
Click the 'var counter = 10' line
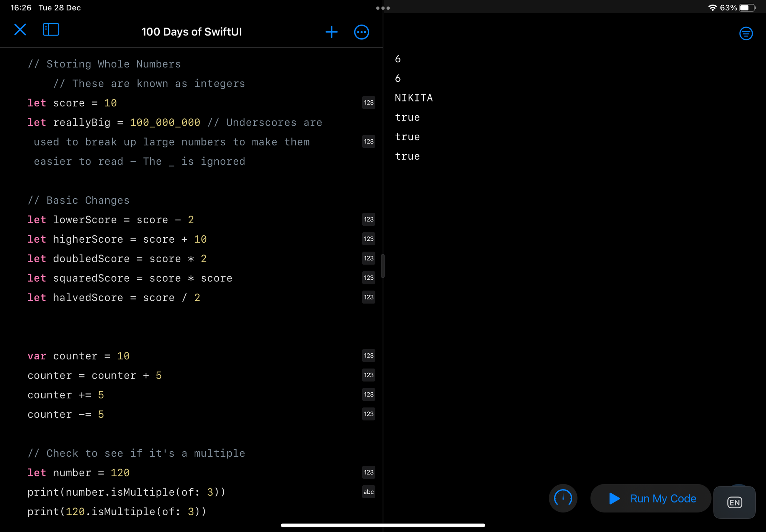pos(79,356)
